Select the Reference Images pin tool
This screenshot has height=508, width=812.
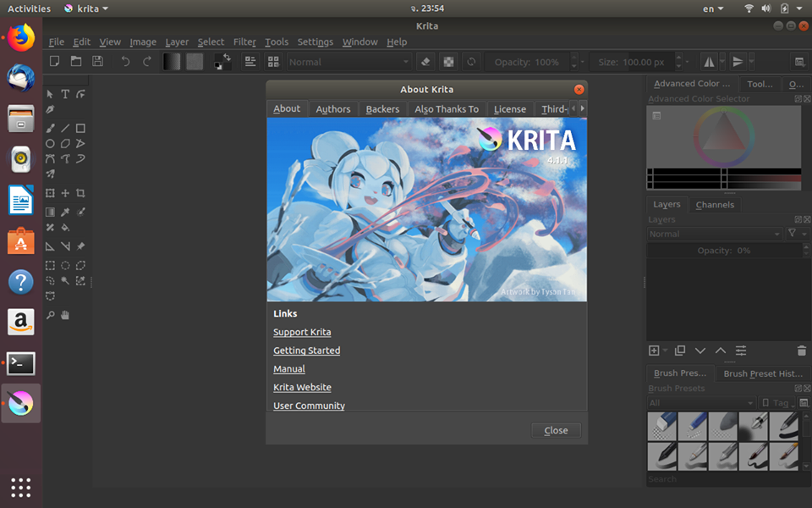point(80,246)
